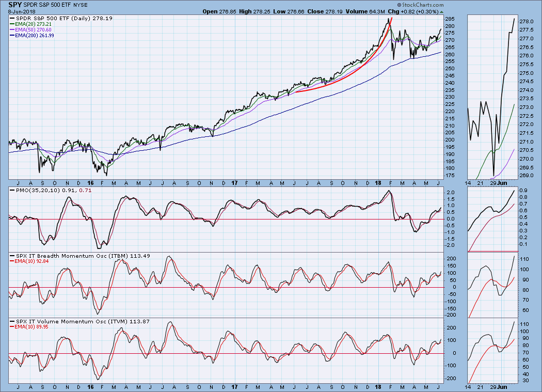Image resolution: width=542 pixels, height=392 pixels.
Task: Click the Open 276.85 value
Action: 219,11
